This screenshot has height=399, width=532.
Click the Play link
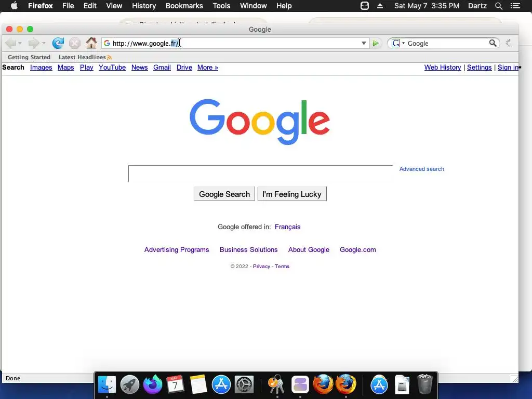tap(87, 68)
